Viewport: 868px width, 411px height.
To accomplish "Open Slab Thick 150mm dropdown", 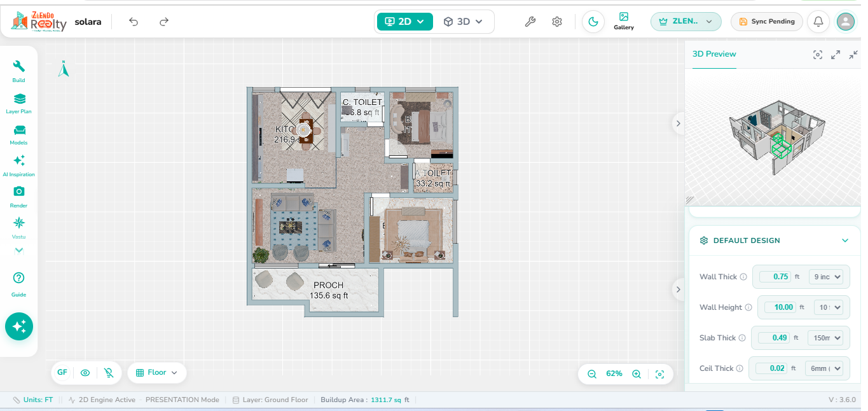I will [825, 338].
